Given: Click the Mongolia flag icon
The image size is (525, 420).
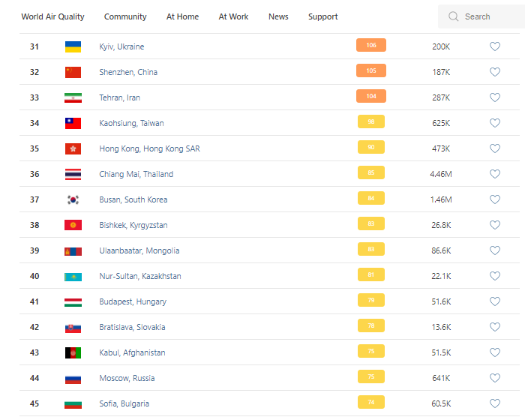Looking at the screenshot, I should click(x=73, y=250).
